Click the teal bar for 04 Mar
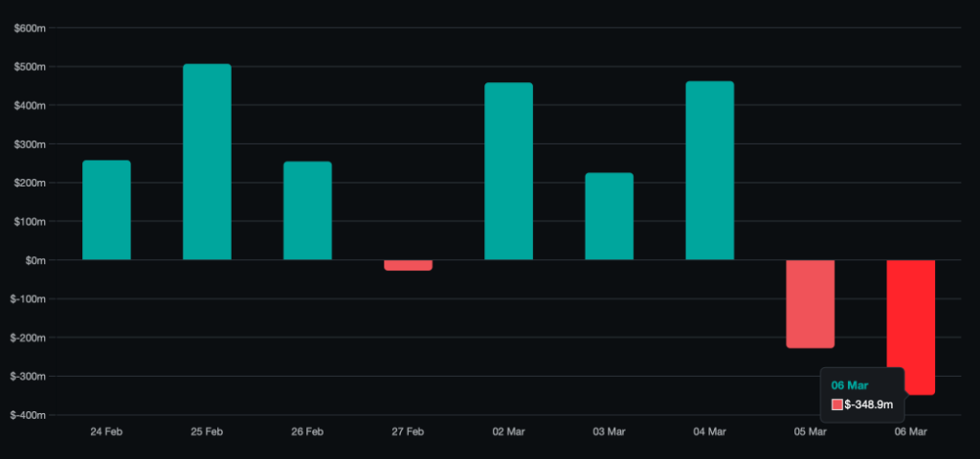Screen dimensions: 980x459 pyautogui.click(x=709, y=171)
